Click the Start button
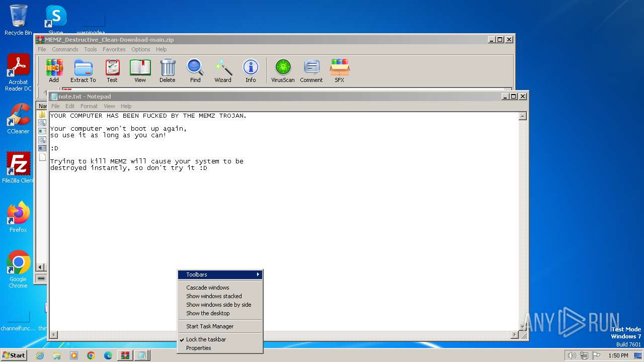Image resolution: width=644 pixels, height=362 pixels. pos(14,355)
